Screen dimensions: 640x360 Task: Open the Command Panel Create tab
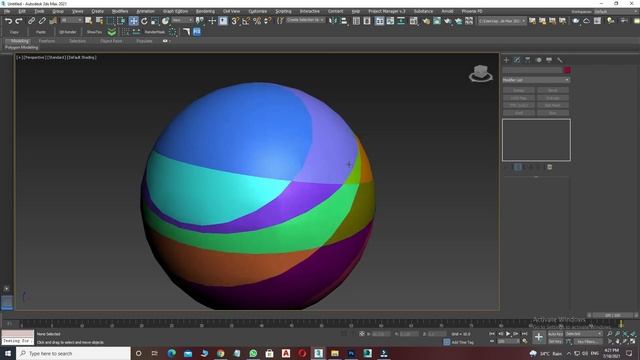pyautogui.click(x=507, y=60)
